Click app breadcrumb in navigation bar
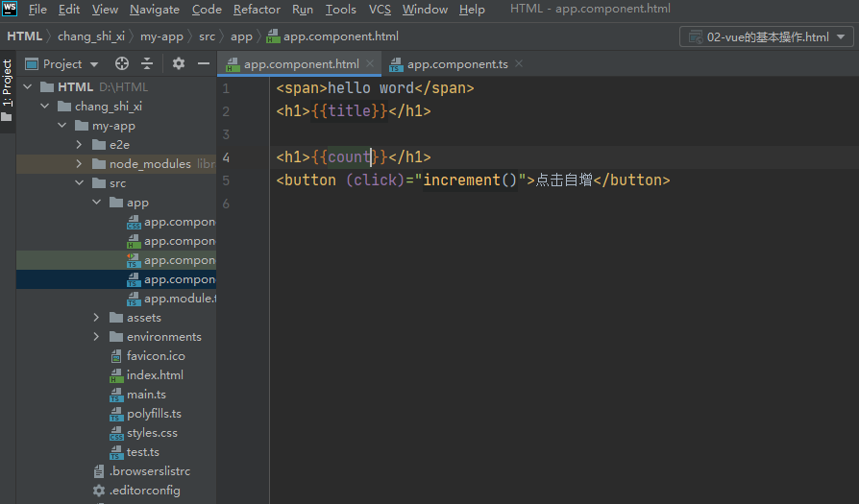 [x=241, y=36]
